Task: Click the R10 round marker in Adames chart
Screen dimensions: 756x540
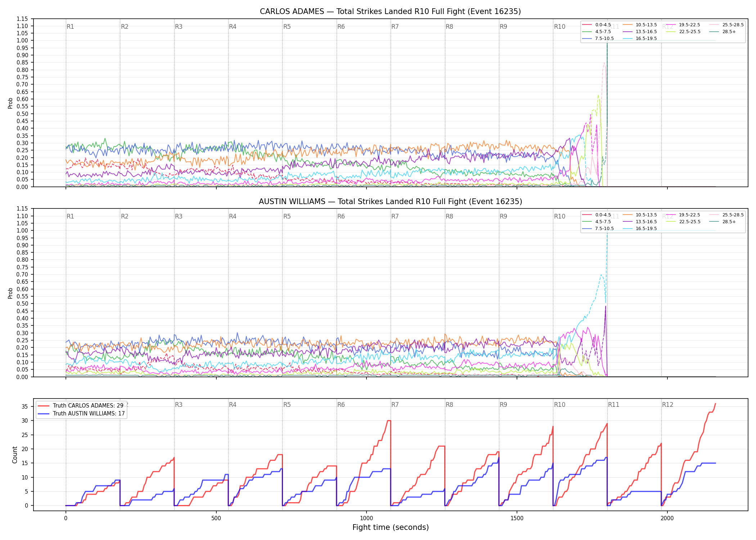Action: (559, 27)
